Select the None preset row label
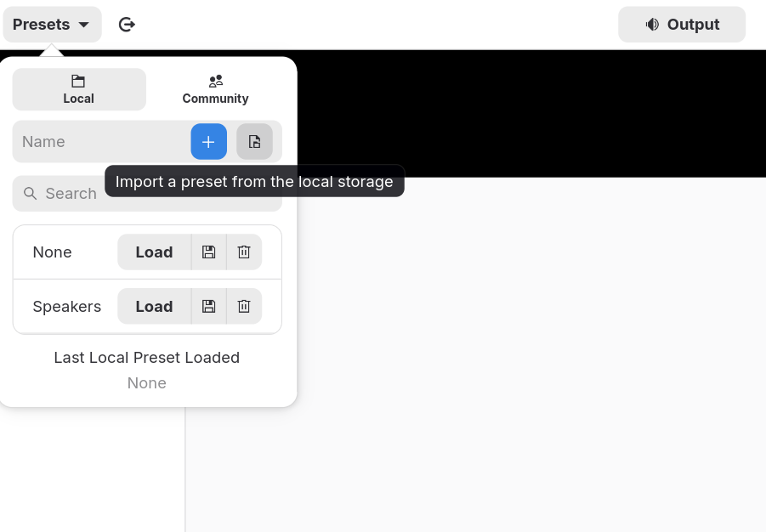 click(52, 252)
